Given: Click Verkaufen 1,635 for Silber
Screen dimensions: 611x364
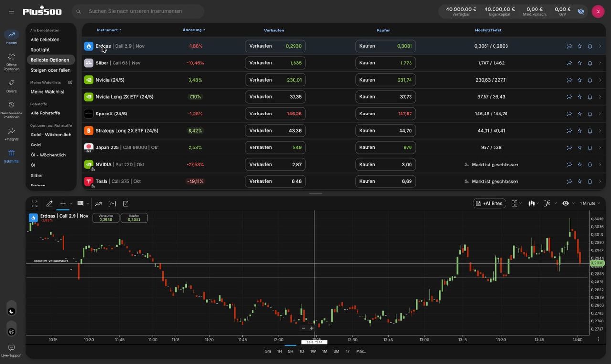Looking at the screenshot, I should click(x=275, y=63).
